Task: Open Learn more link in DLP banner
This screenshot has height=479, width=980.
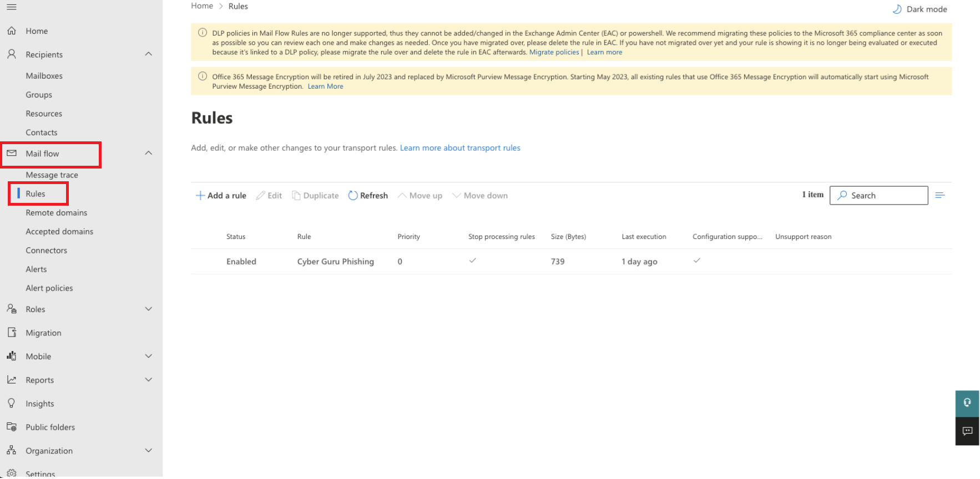Action: point(604,52)
